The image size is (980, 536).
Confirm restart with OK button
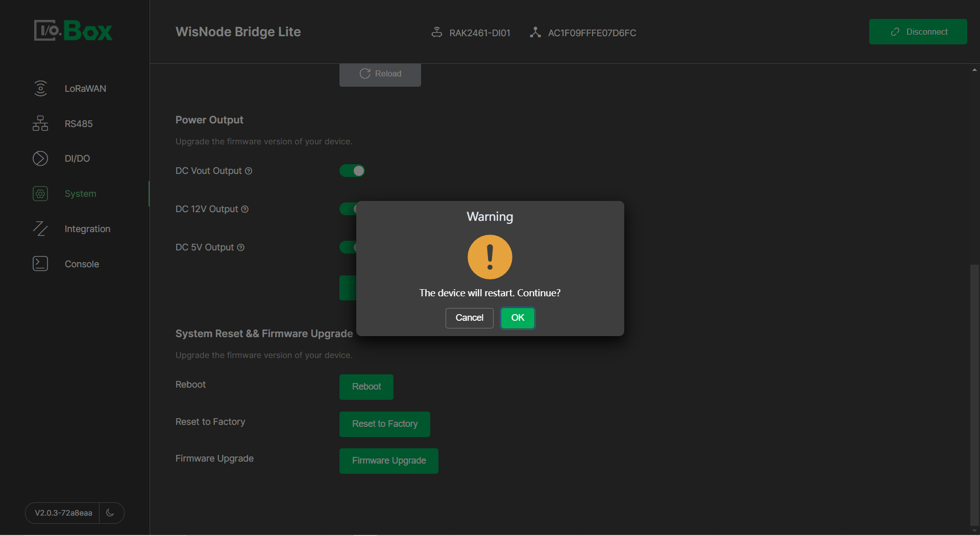(x=518, y=318)
